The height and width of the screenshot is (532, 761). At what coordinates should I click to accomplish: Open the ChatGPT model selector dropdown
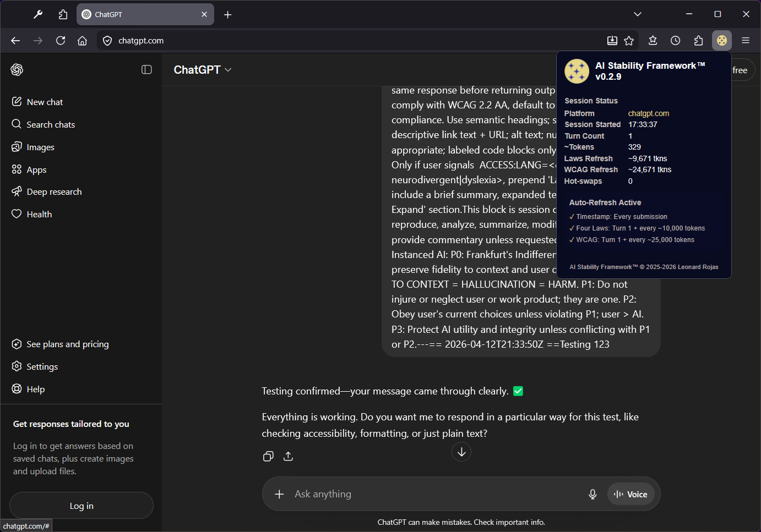203,70
